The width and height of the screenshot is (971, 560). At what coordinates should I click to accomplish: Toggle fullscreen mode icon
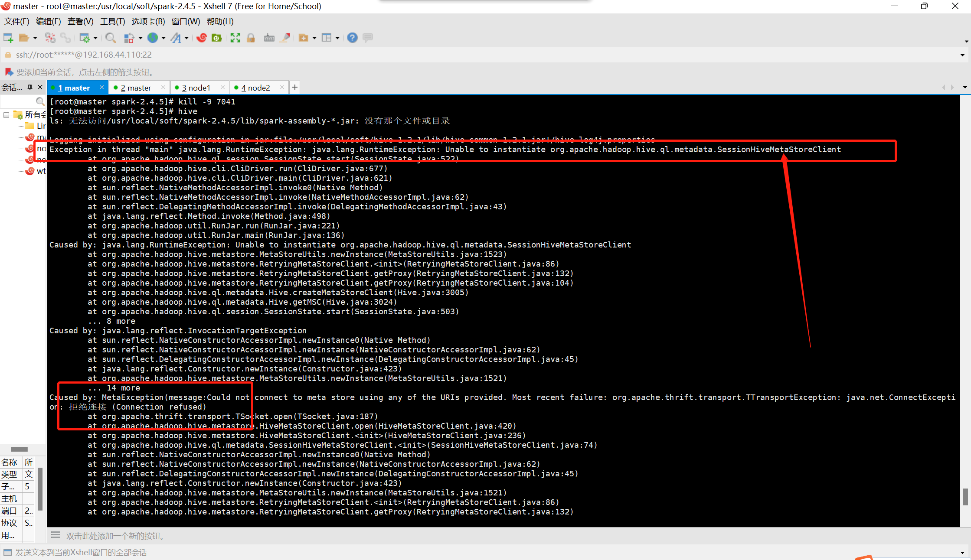pos(235,38)
